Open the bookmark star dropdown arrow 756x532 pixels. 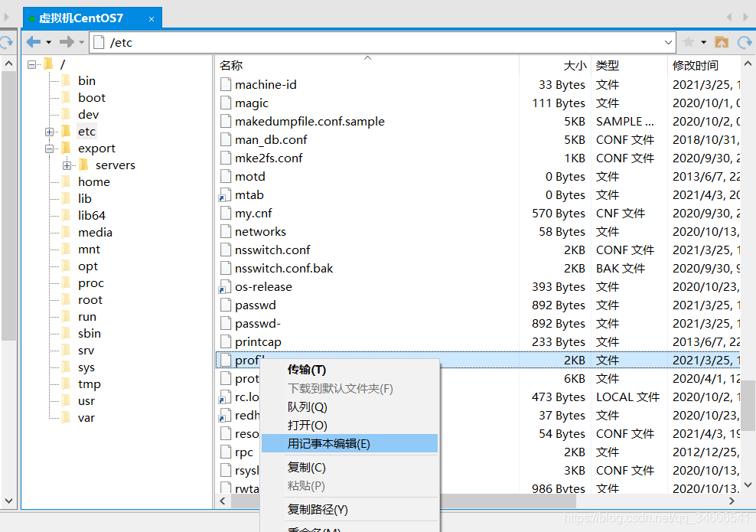[703, 42]
